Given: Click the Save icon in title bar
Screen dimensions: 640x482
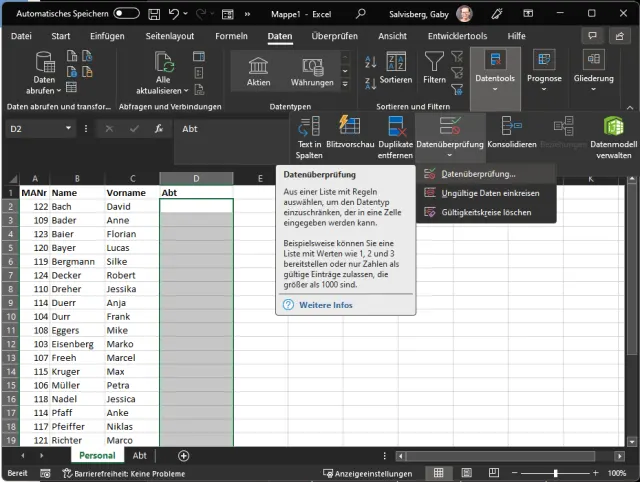Looking at the screenshot, I should (153, 15).
